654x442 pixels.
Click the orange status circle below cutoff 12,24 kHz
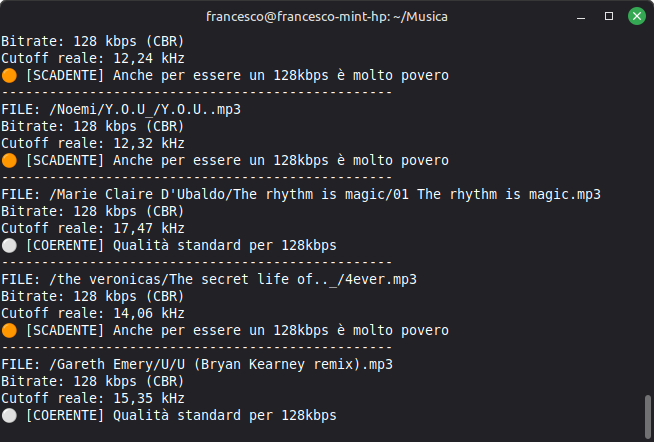pos(9,75)
